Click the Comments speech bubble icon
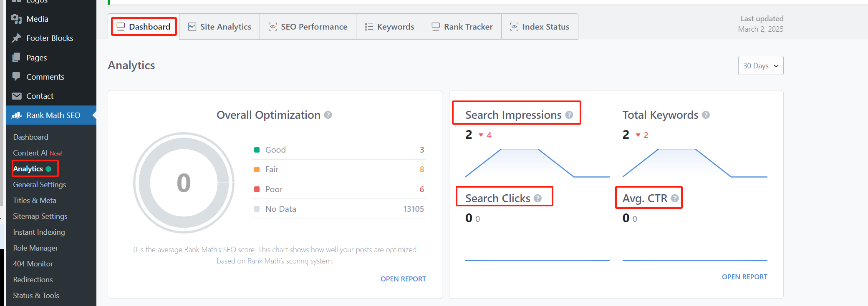Viewport: 868px width, 306px height. click(16, 76)
